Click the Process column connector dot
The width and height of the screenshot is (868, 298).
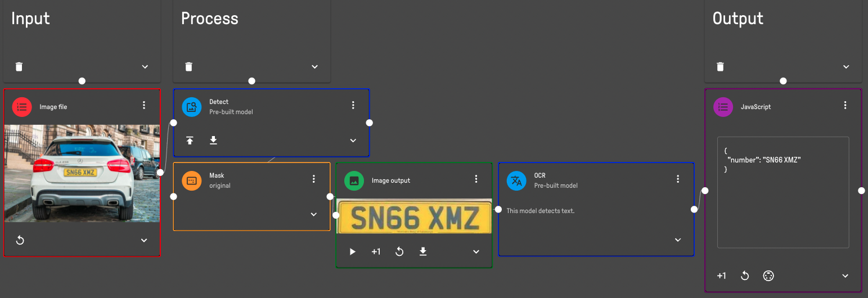coord(251,81)
